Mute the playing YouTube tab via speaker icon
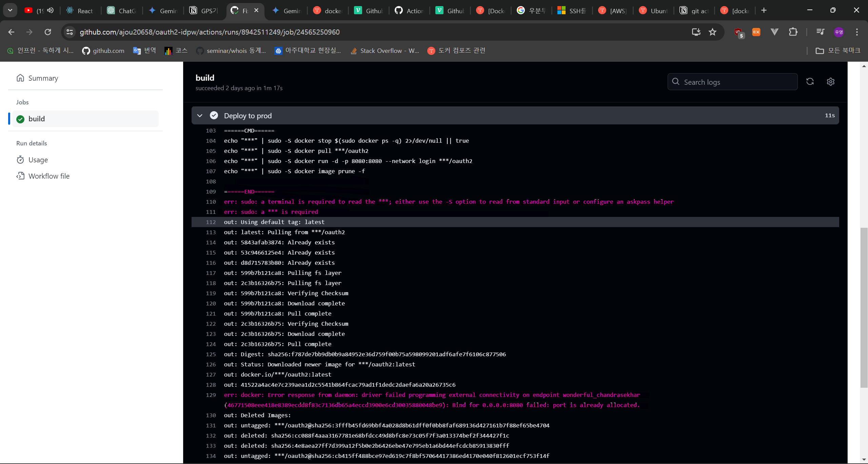The width and height of the screenshot is (868, 464). [50, 10]
